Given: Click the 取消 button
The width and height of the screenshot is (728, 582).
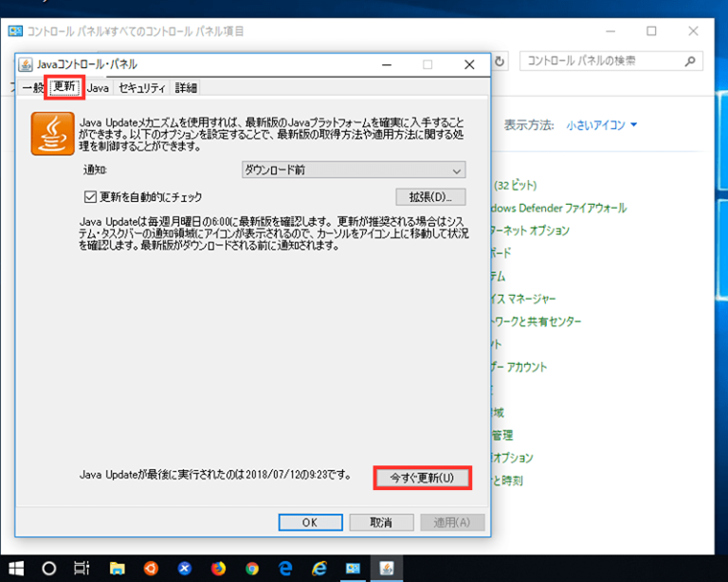Looking at the screenshot, I should click(x=381, y=522).
